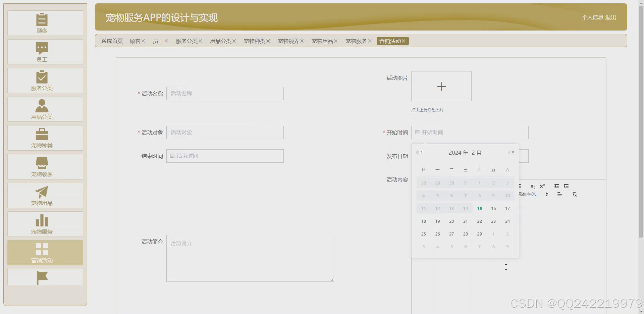Click the plus to upload 活动图片
Screen dimensions: 644x314
pos(441,86)
